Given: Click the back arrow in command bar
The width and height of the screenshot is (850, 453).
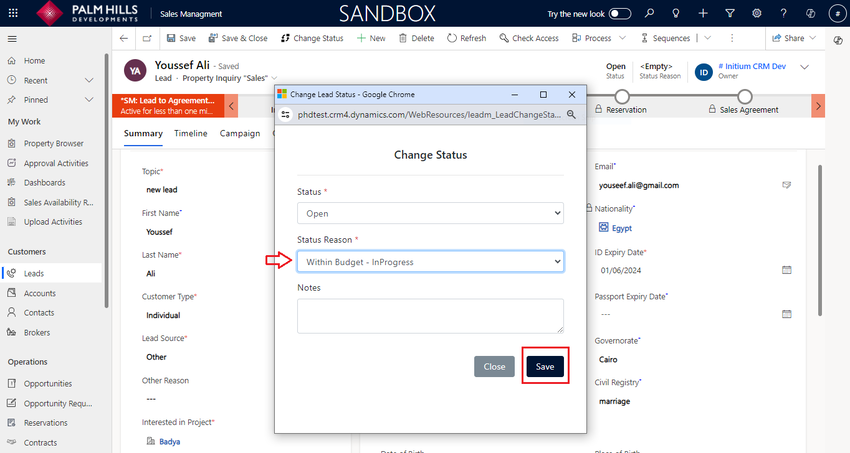Looking at the screenshot, I should click(123, 38).
